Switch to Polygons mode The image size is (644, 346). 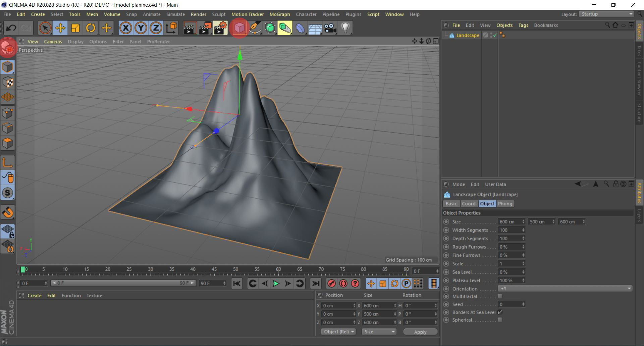point(8,143)
